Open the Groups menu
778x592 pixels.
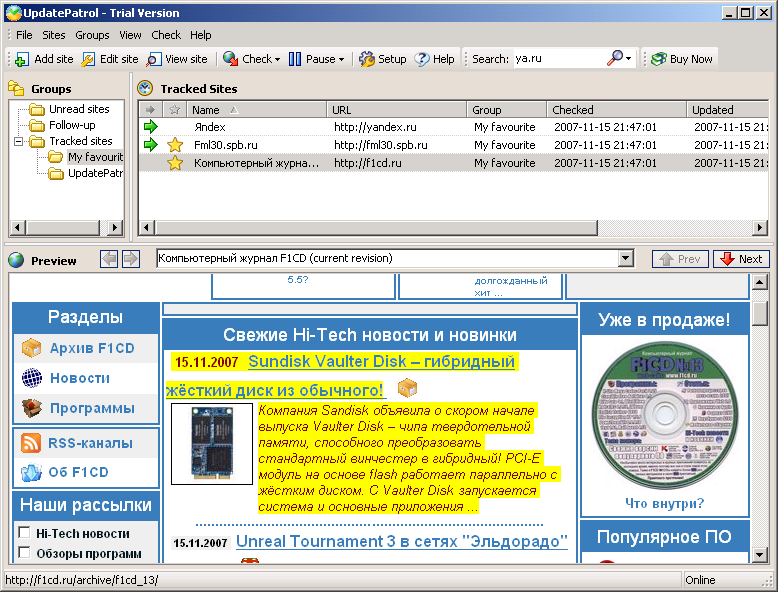click(x=92, y=35)
